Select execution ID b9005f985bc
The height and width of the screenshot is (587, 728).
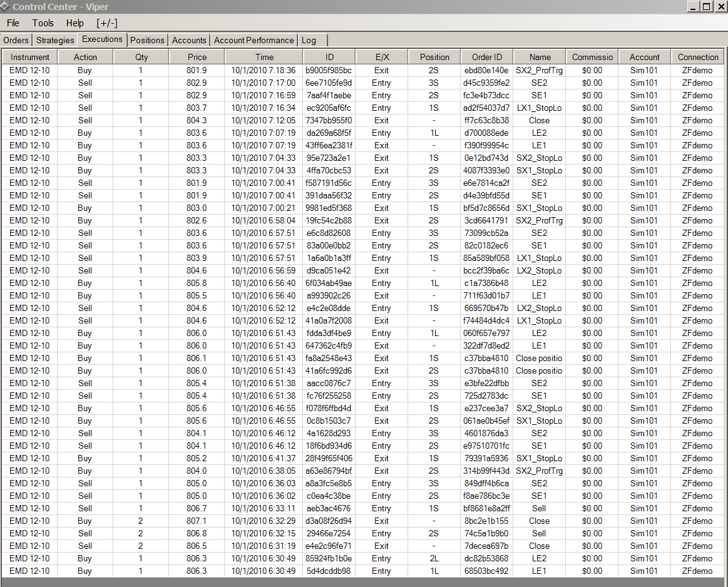point(329,71)
